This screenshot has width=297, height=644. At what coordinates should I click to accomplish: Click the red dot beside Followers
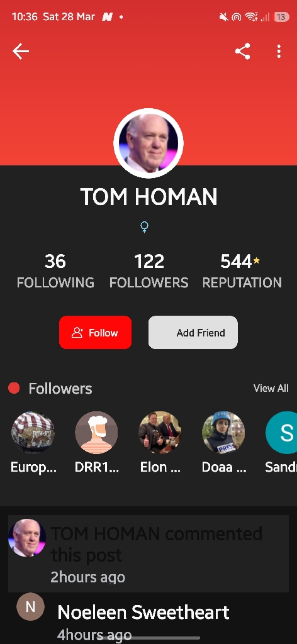(14, 388)
